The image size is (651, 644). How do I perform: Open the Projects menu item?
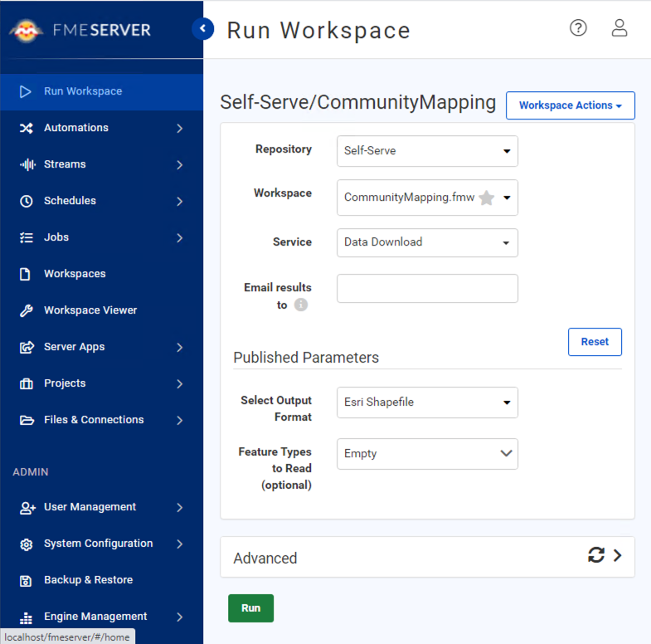(x=102, y=383)
